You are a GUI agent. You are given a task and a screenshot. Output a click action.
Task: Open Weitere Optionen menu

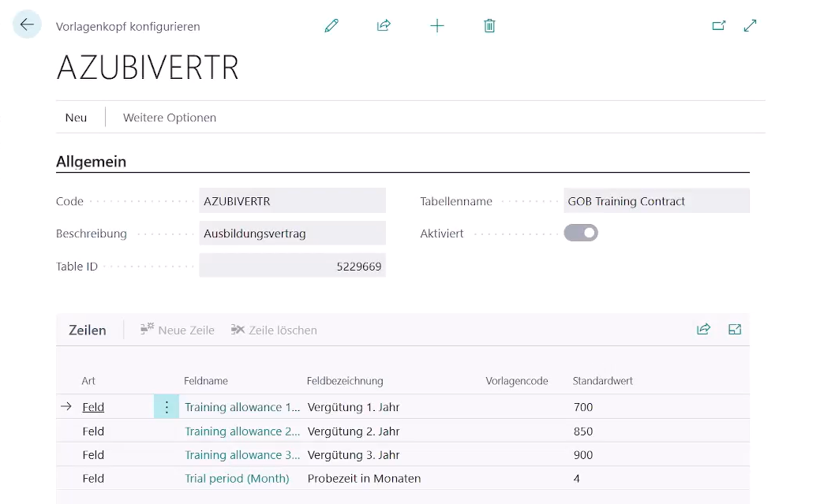click(x=170, y=118)
